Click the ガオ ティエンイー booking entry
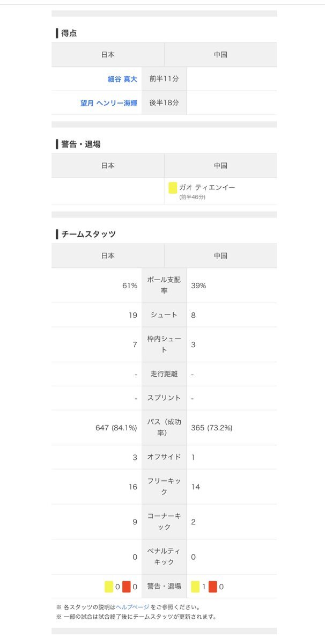Screen dimensions: 325x644 pyautogui.click(x=206, y=191)
